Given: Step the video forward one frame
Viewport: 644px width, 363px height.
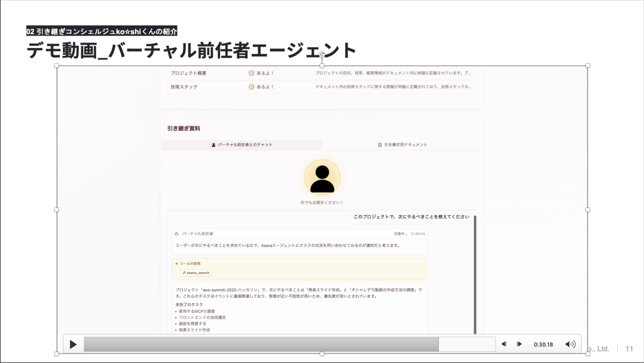Looking at the screenshot, I should coord(519,344).
